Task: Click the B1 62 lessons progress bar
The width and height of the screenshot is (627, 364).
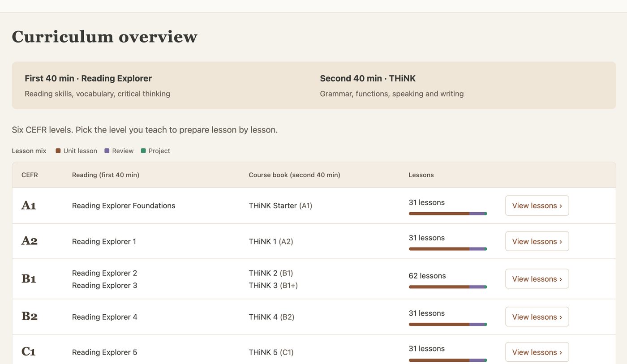Action: [x=448, y=287]
